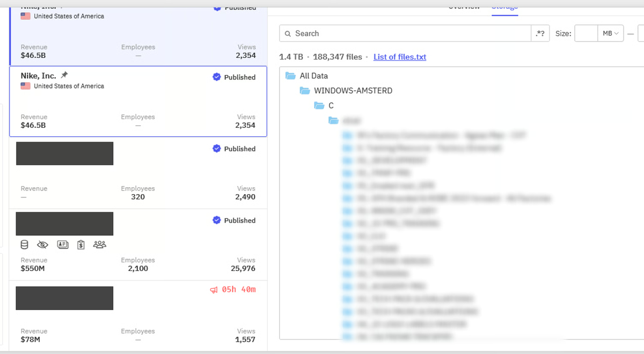Click the pin icon beside Nike, Inc.
Viewport: 644px width, 354px height.
(64, 76)
